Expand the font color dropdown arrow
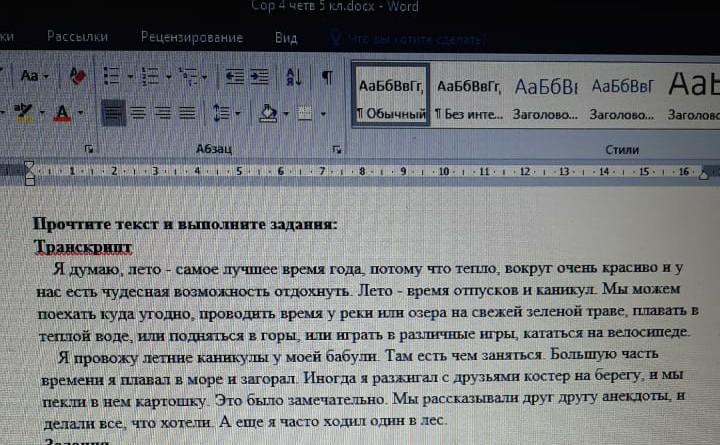Viewport: 720px width, 445px height. [80, 113]
